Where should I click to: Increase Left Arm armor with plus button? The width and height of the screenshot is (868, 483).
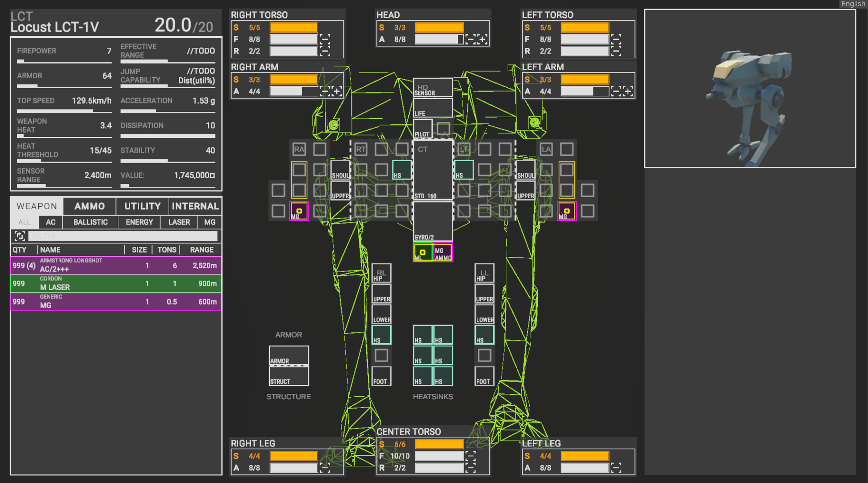pos(628,91)
